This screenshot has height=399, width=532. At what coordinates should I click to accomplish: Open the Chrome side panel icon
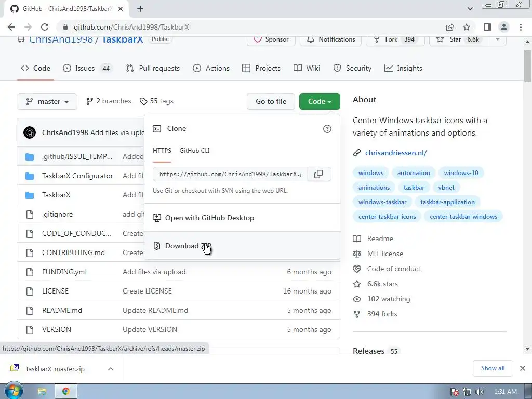pos(487,27)
